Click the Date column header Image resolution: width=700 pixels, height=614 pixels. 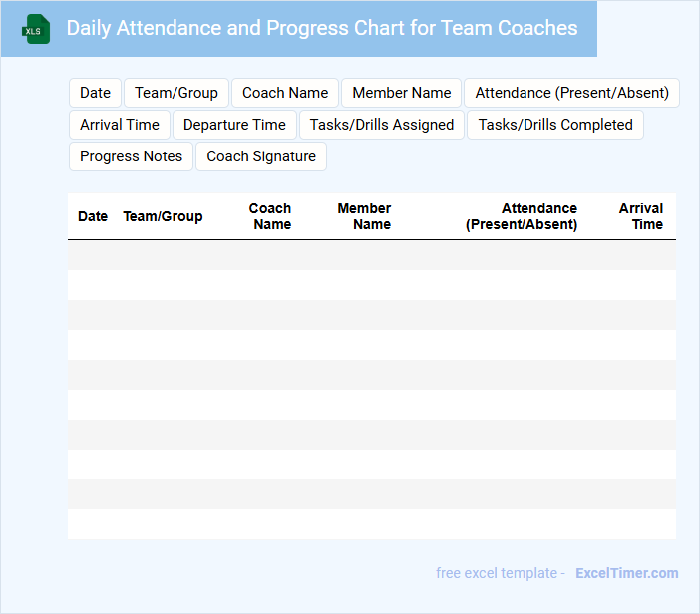pyautogui.click(x=93, y=216)
